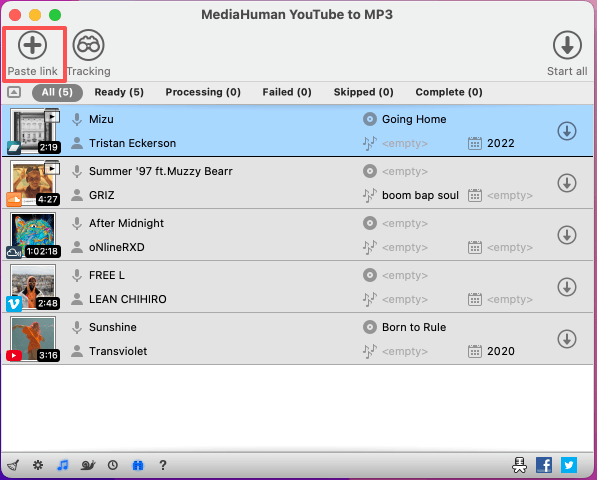Click the calendar icon beside 2020
This screenshot has width=597, height=480.
click(474, 351)
